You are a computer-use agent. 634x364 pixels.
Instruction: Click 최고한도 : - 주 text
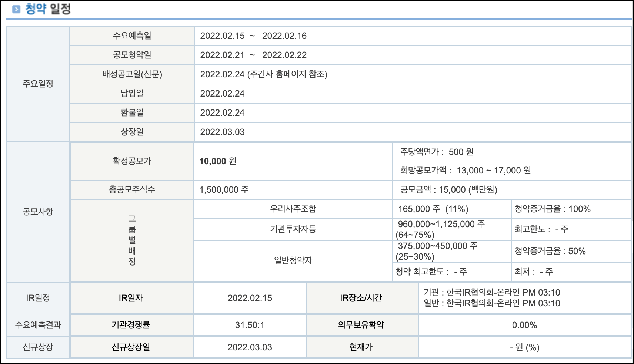click(541, 229)
